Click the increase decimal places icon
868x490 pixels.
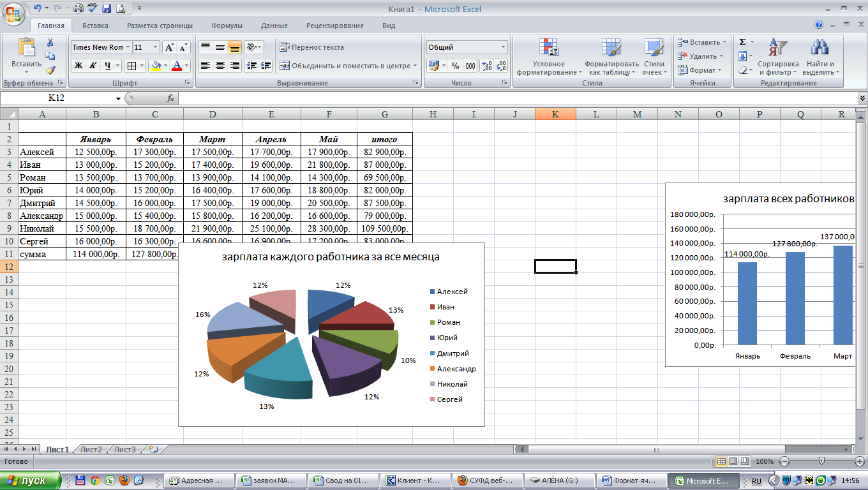click(x=486, y=65)
